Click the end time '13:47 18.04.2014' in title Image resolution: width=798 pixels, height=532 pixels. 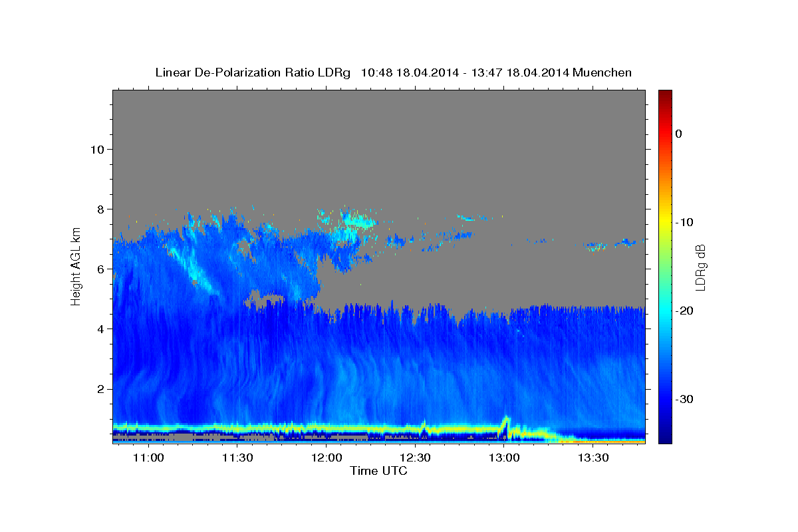[519, 72]
